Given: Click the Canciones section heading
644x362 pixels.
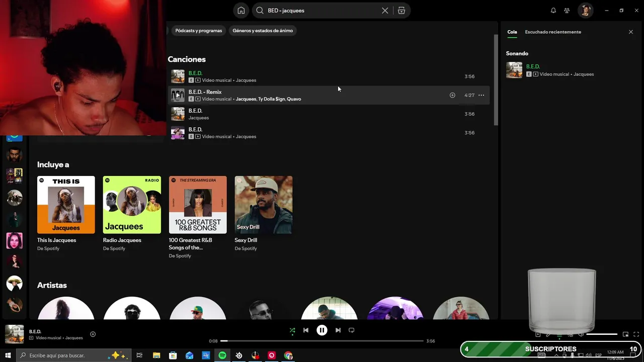Looking at the screenshot, I should click(x=187, y=59).
